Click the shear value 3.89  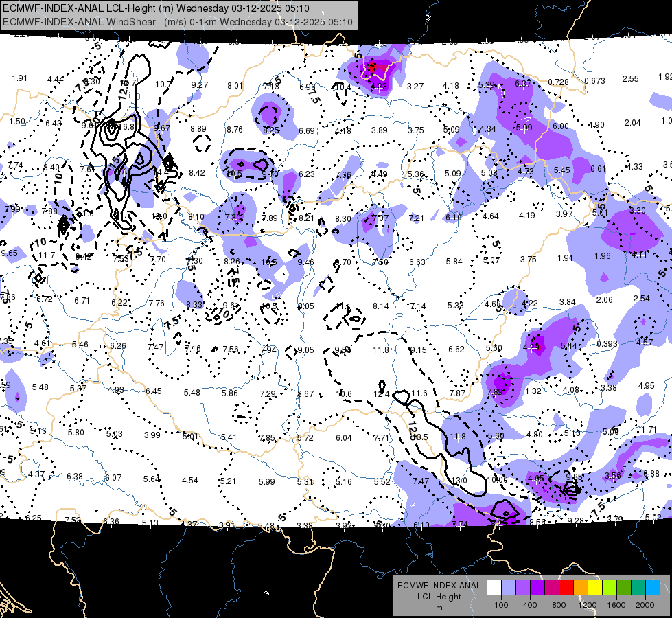click(x=380, y=130)
